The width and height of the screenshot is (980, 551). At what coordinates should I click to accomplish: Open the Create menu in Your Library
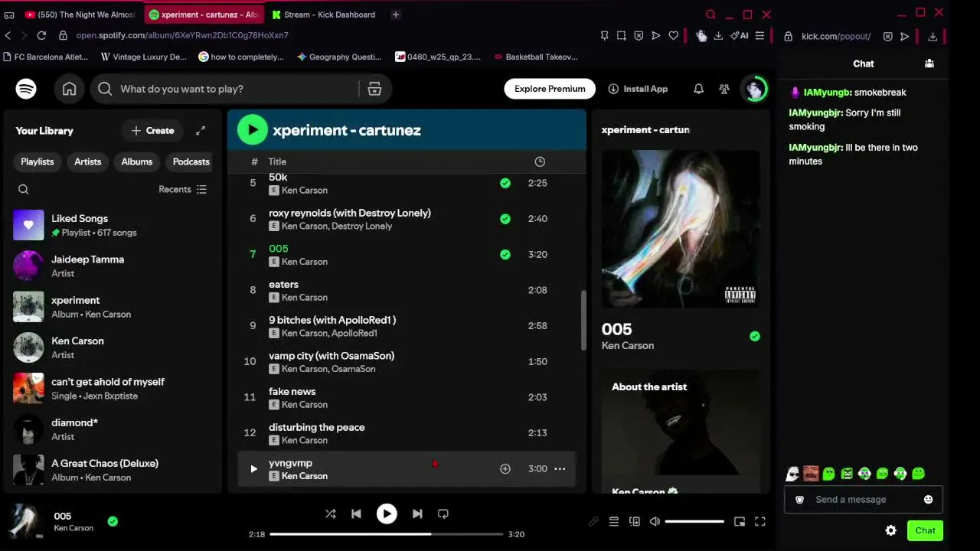152,131
